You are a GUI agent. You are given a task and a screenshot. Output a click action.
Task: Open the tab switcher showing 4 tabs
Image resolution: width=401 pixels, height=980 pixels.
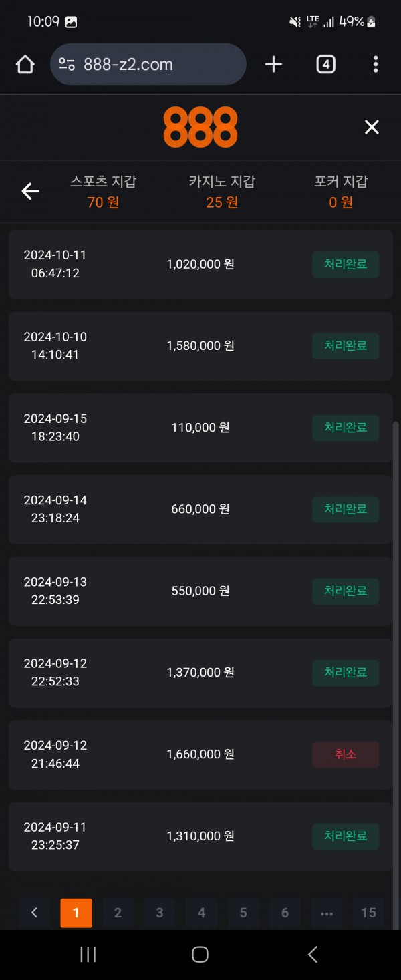pos(325,65)
